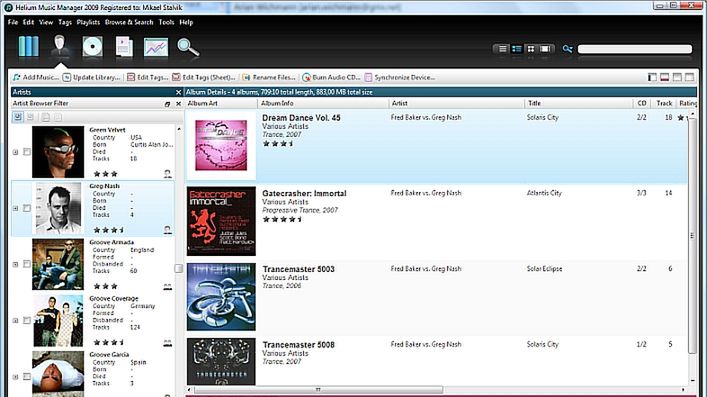Switch to cover flow view mode
707x397 pixels.
tap(545, 49)
